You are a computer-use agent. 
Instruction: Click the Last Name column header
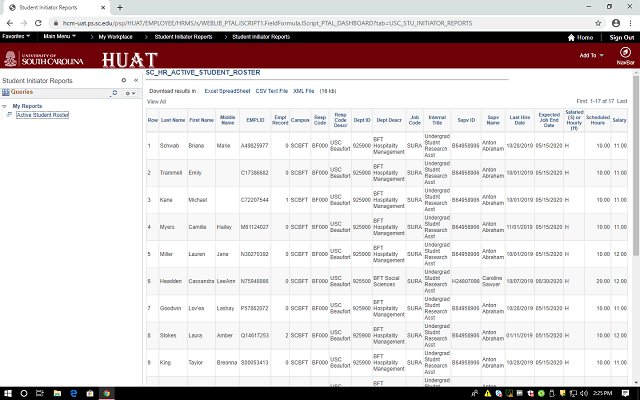173,120
